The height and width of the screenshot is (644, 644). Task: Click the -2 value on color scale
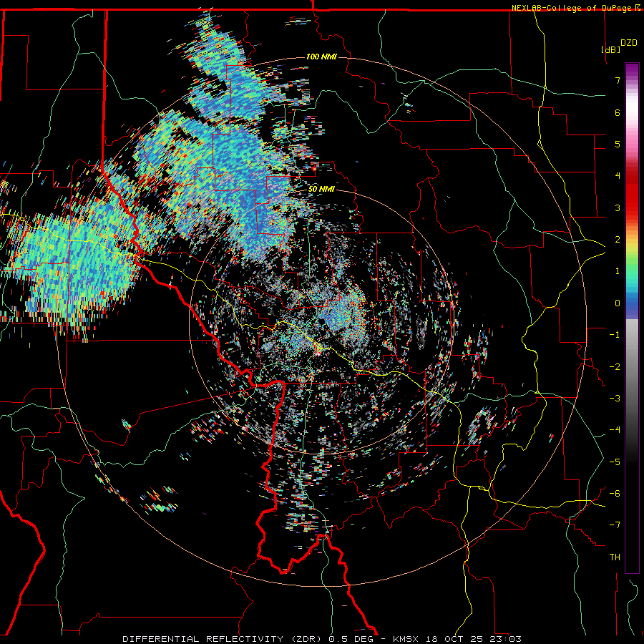tap(615, 366)
